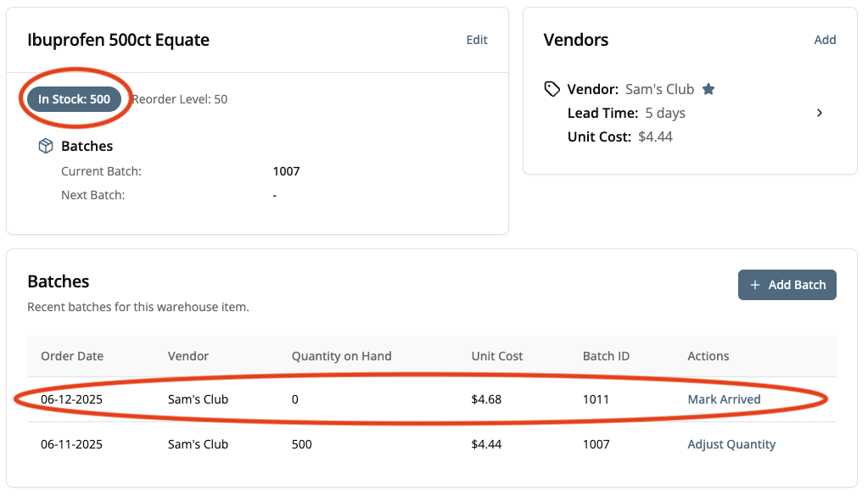Click the Reorder Level: 50 text
This screenshot has height=496, width=868.
(180, 99)
